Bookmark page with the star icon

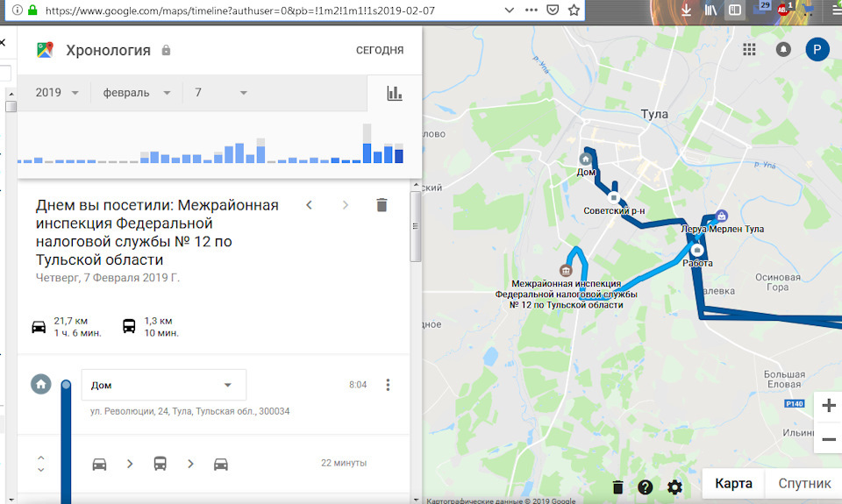coord(574,11)
